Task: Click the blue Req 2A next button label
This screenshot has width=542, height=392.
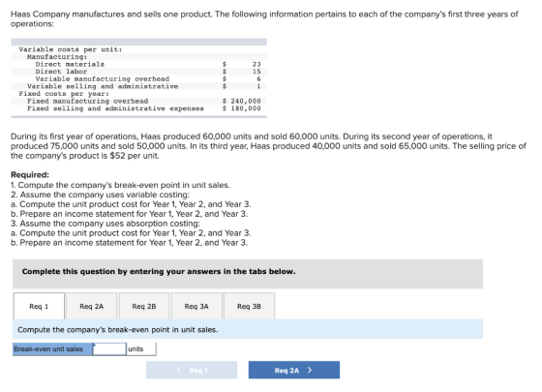Action: pos(286,370)
